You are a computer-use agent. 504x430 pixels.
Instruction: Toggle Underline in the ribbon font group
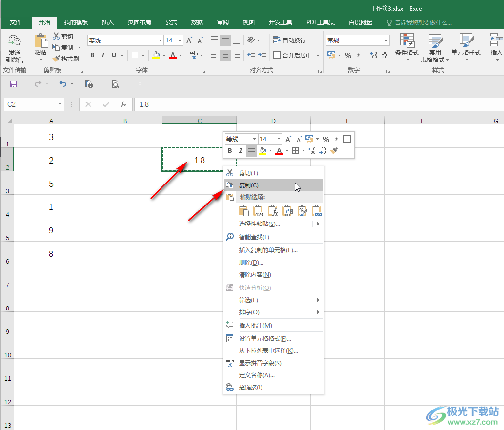[x=114, y=55]
